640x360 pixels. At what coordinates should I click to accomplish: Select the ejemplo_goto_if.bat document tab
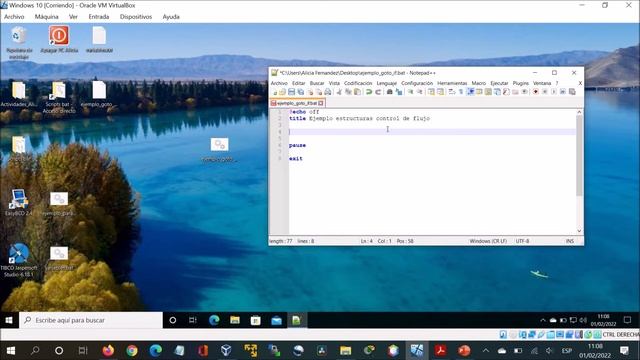click(297, 103)
